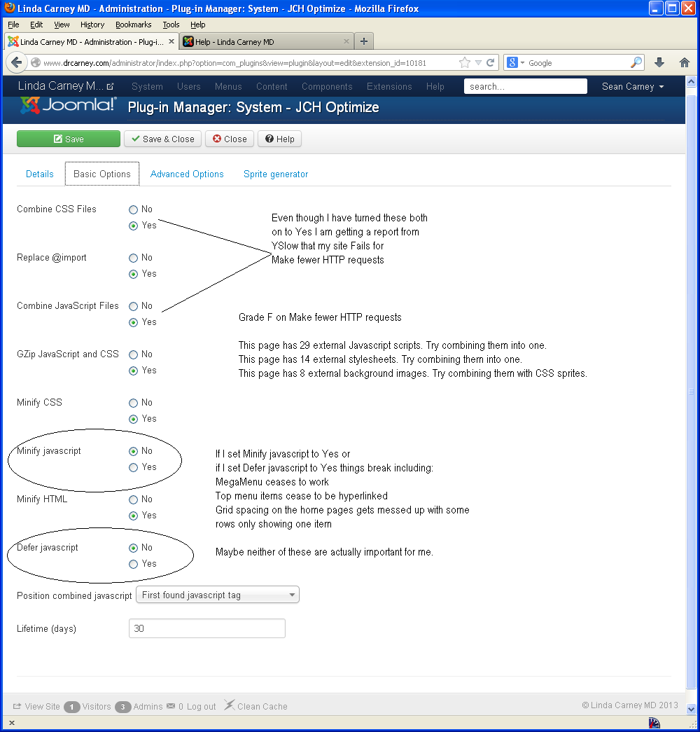Click the site identity globe icon
Viewport: 700px width, 732px height.
[36, 62]
